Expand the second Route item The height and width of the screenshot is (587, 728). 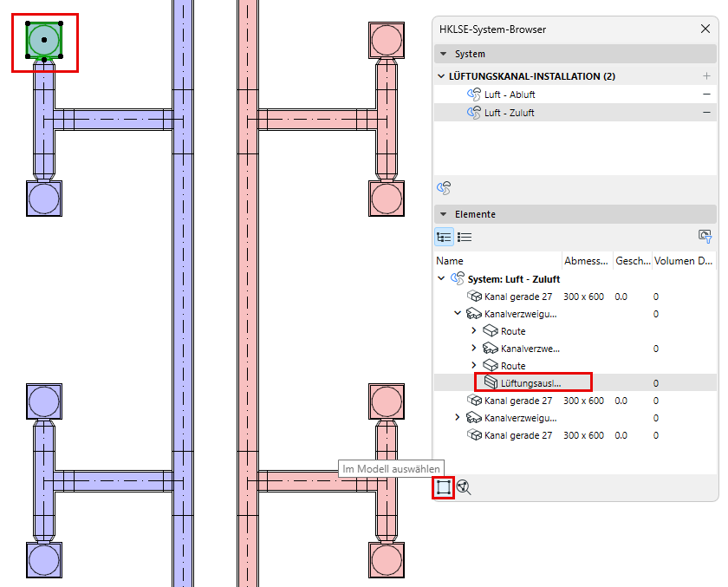coord(473,366)
